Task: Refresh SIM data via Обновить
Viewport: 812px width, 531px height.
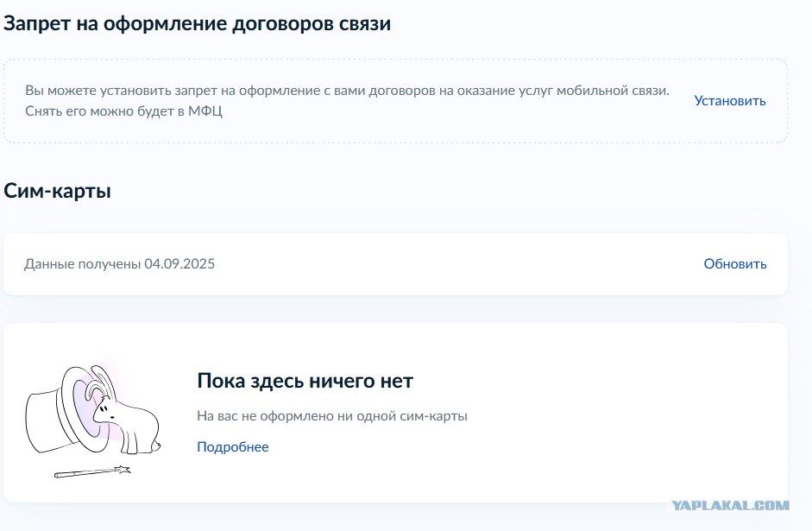Action: click(735, 263)
